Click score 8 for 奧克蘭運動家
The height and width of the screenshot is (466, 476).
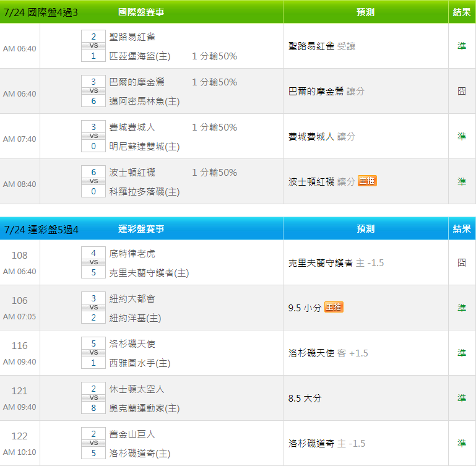93,408
